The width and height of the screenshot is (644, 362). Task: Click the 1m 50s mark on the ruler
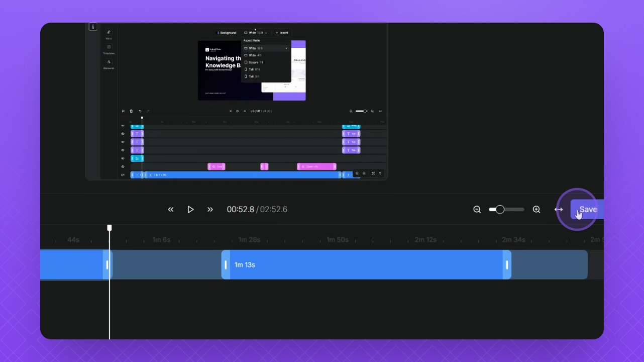point(338,240)
